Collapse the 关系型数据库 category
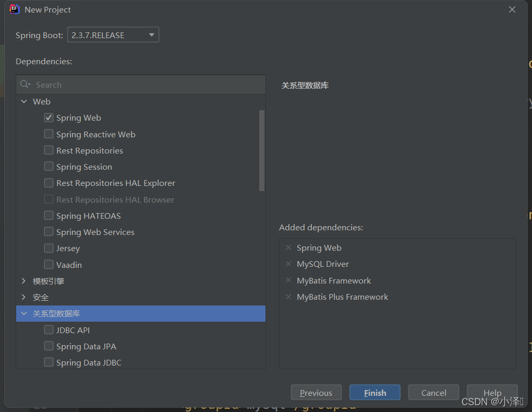532x412 pixels. pyautogui.click(x=24, y=313)
